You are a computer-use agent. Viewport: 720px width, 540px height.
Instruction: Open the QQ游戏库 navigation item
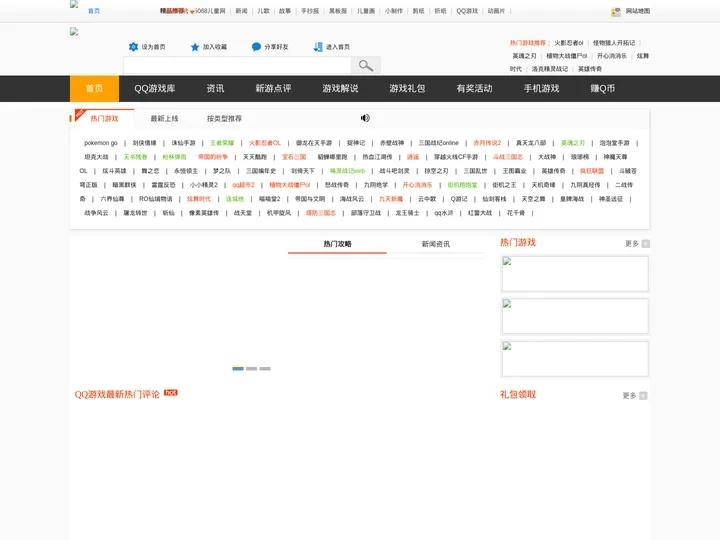click(x=155, y=89)
